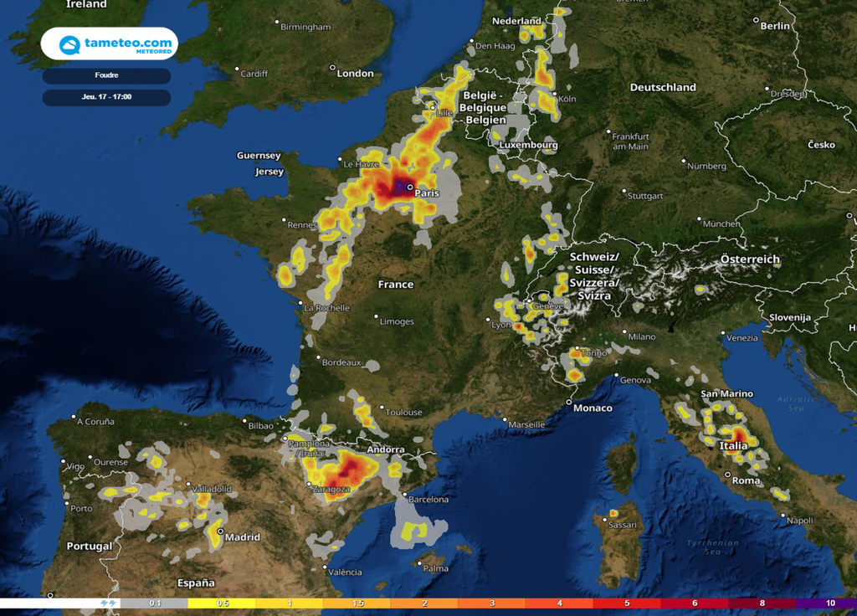Click the Paris city marker circle
Screen dimensions: 857x616
tap(410, 187)
